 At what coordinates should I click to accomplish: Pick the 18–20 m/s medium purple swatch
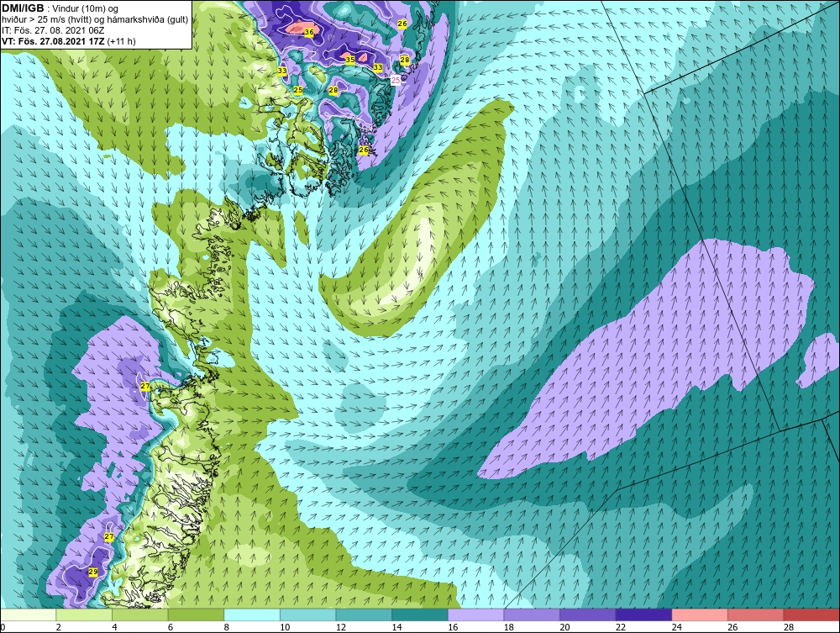532,615
